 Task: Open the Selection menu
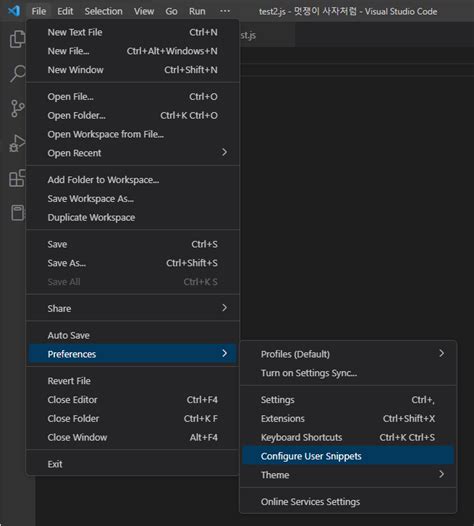(103, 11)
